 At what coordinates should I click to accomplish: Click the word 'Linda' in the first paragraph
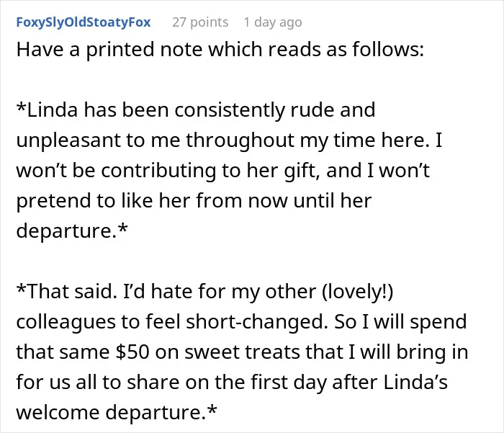[x=52, y=110]
